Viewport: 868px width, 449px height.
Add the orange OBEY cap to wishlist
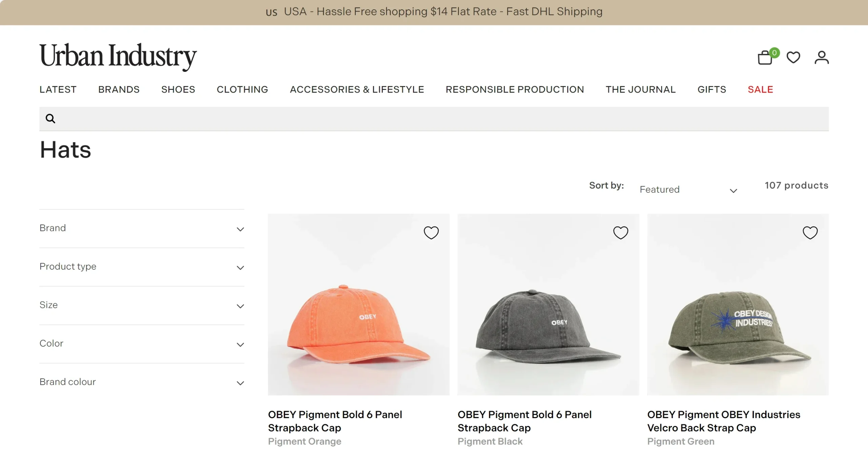[431, 233]
